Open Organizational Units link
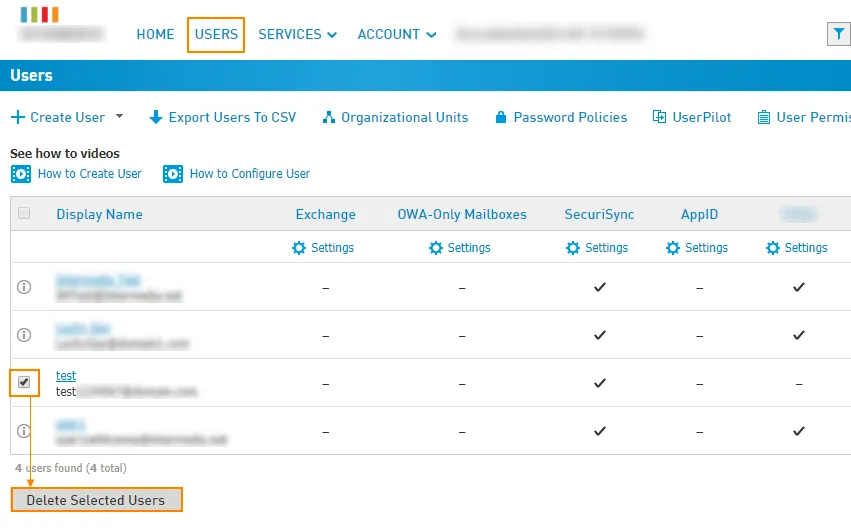851x530 pixels. point(404,117)
